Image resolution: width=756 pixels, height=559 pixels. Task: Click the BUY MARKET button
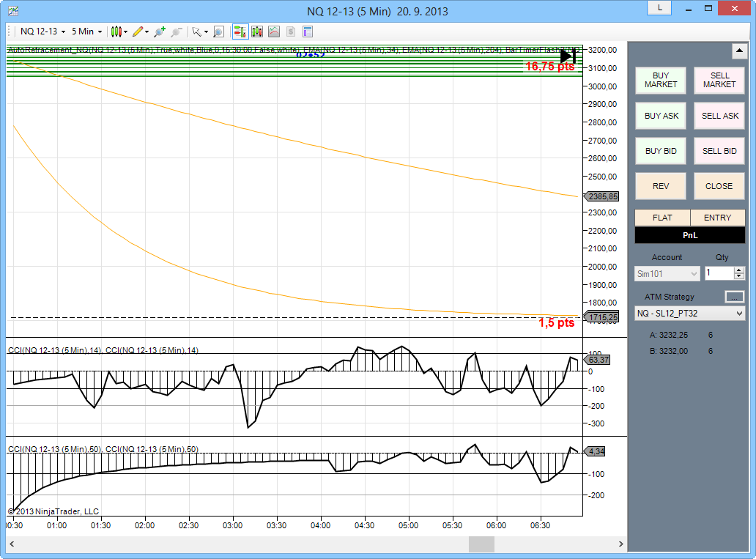tap(661, 80)
